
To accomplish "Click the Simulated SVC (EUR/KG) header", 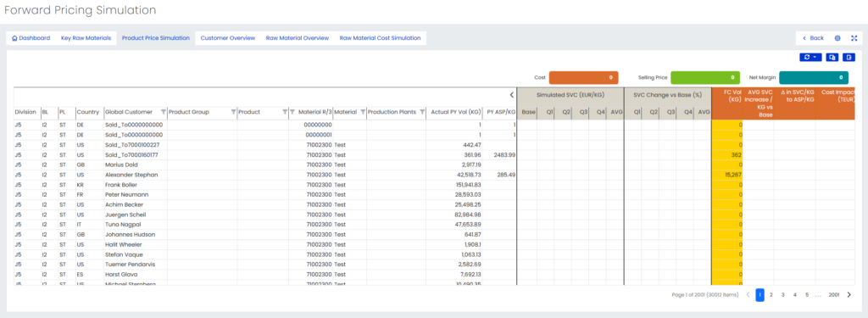I will point(570,95).
